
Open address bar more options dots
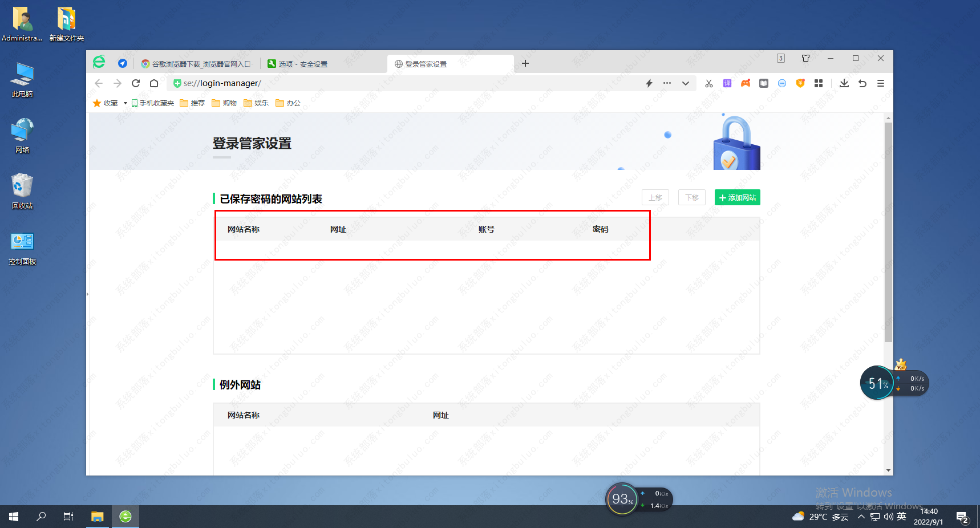click(667, 83)
